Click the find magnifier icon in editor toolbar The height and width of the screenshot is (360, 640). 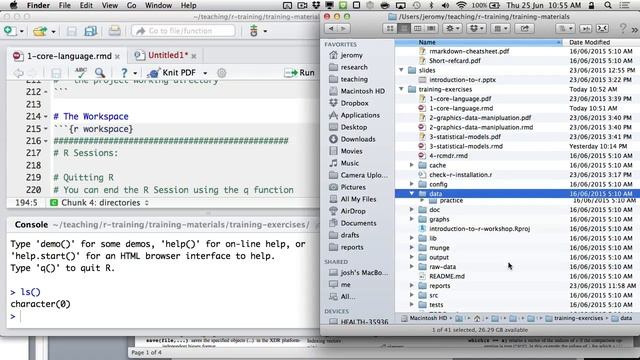pyautogui.click(x=100, y=73)
